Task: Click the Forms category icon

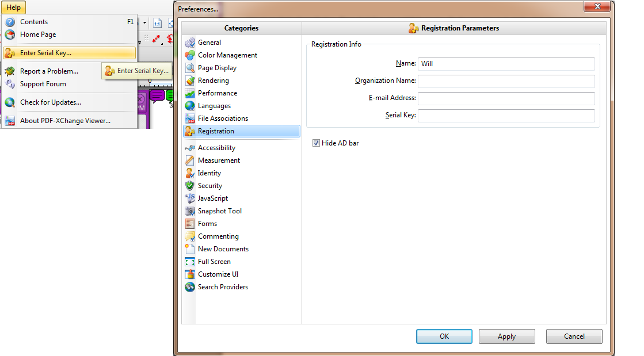Action: (x=190, y=224)
